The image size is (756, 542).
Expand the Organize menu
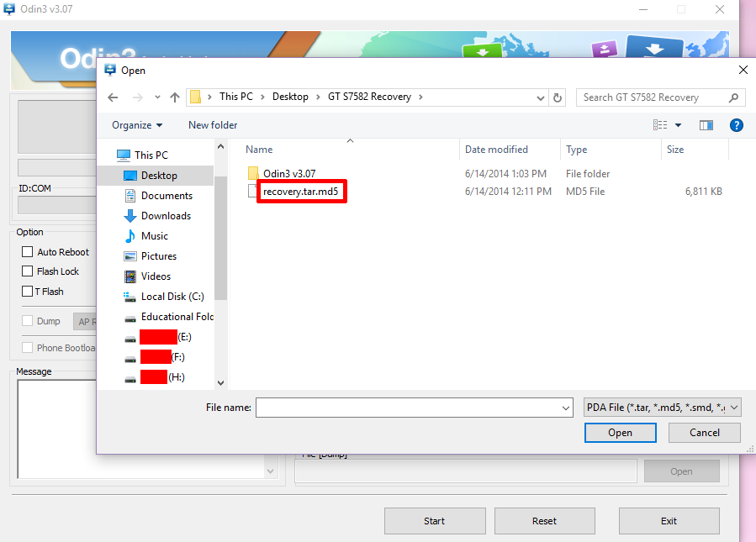[x=137, y=125]
